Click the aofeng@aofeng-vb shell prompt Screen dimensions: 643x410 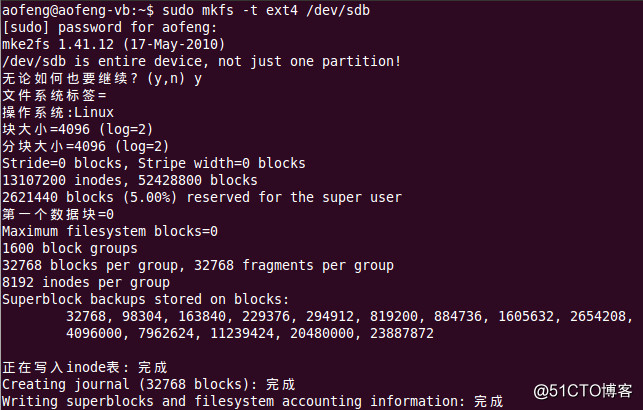(x=82, y=10)
